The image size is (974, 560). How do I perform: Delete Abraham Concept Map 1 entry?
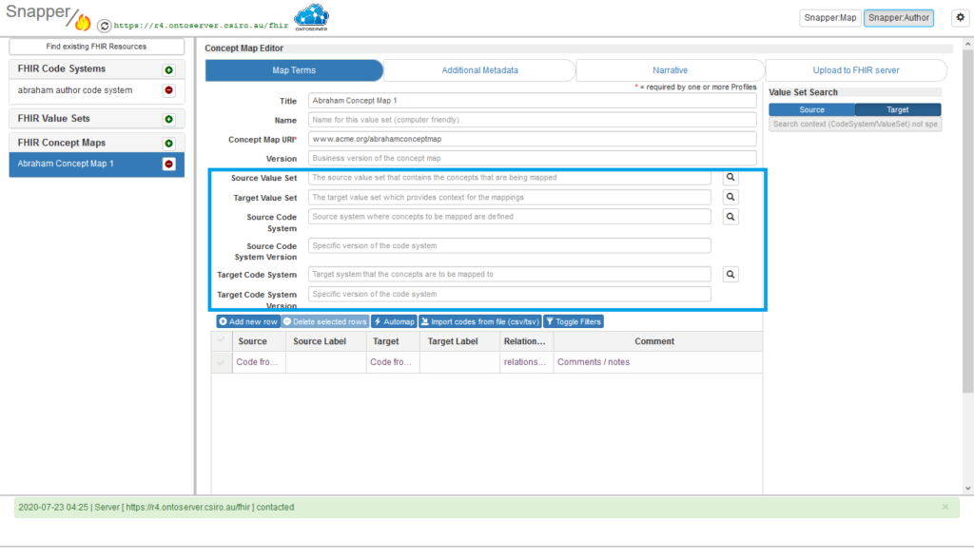[x=168, y=164]
